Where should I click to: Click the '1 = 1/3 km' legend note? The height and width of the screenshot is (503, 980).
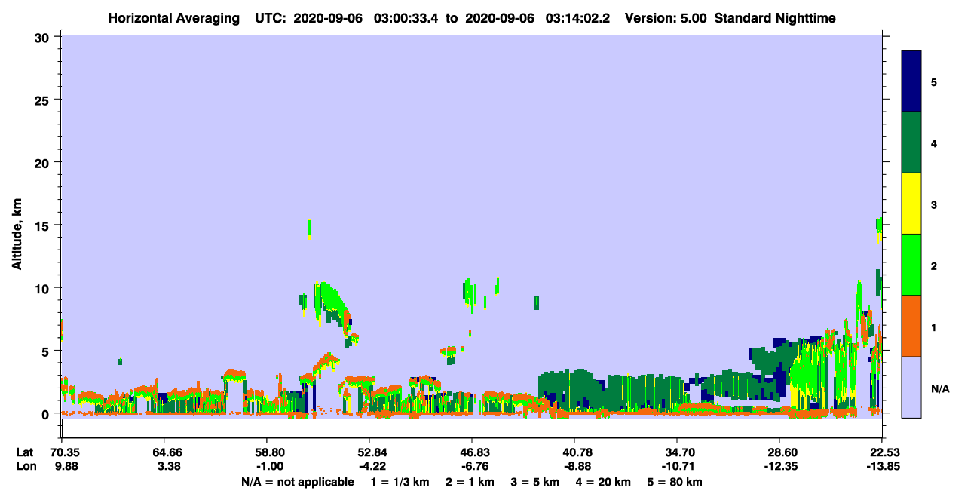coord(400,482)
